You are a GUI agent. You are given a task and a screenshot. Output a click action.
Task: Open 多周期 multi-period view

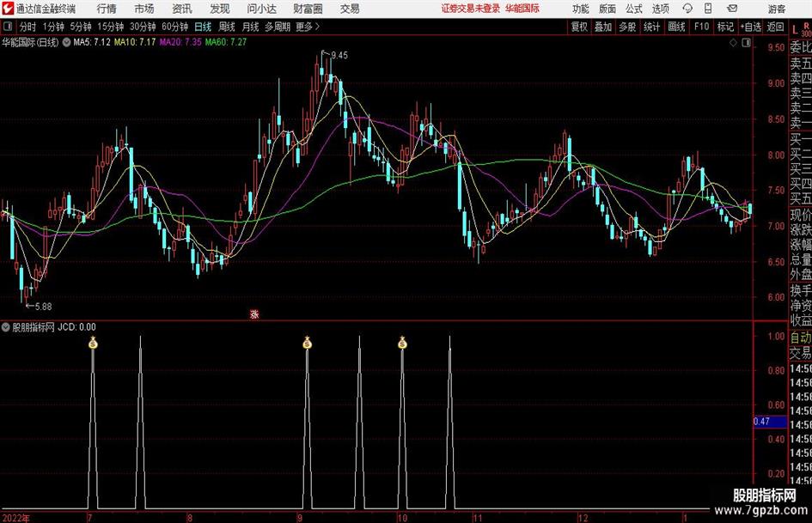(278, 27)
